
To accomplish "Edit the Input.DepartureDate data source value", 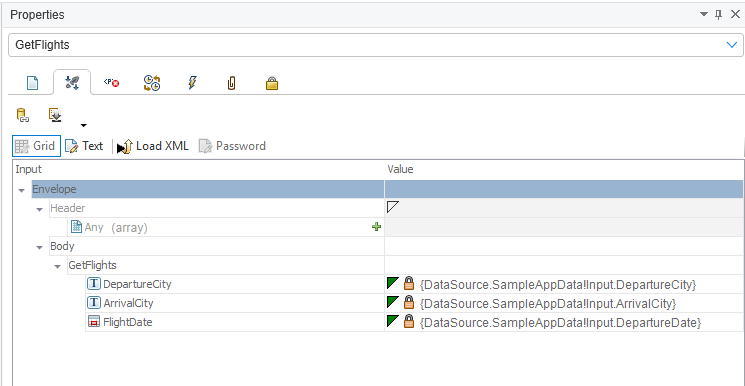I will tap(561, 322).
